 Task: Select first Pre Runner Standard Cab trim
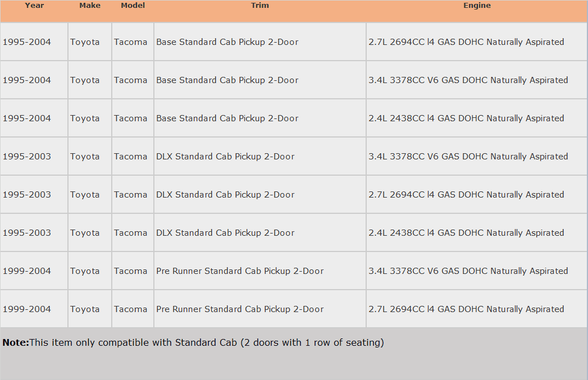(240, 271)
